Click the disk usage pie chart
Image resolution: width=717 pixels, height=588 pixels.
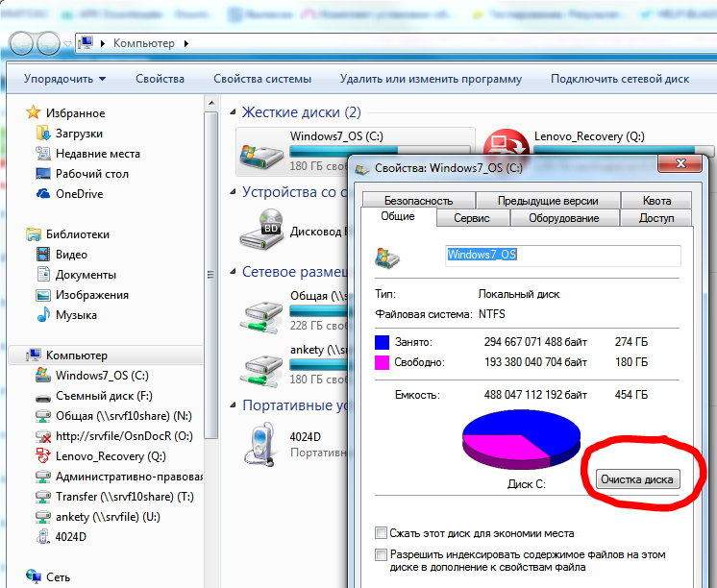click(521, 439)
